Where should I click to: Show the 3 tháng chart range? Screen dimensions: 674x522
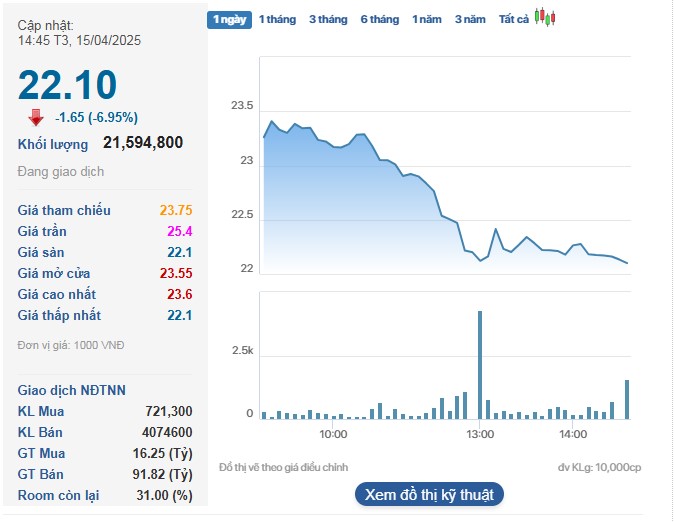coord(328,19)
